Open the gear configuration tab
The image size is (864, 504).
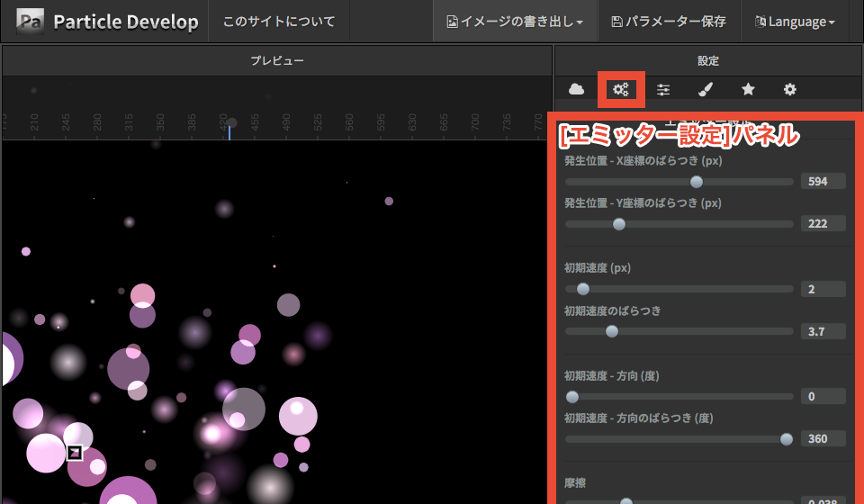point(790,89)
